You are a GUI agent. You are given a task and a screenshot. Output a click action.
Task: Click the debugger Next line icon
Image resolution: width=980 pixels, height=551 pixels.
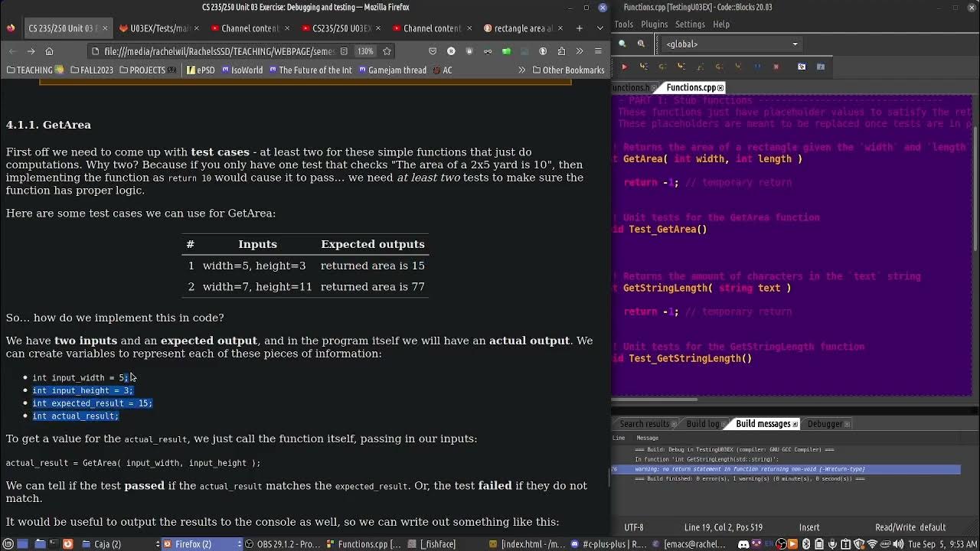662,67
